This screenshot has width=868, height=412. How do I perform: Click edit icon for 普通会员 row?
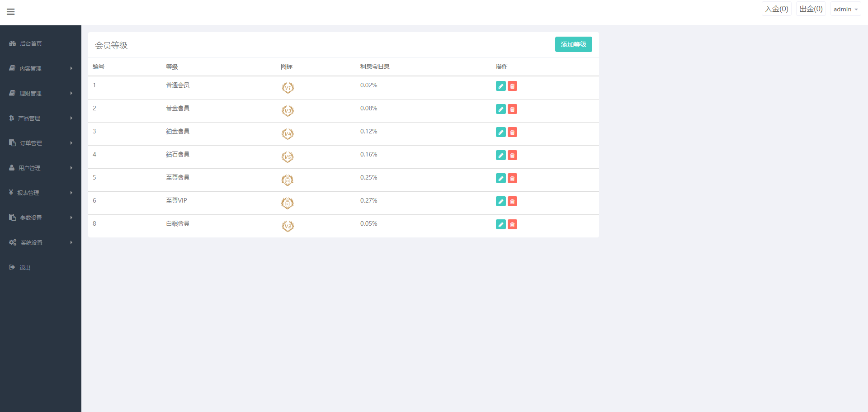pyautogui.click(x=500, y=86)
